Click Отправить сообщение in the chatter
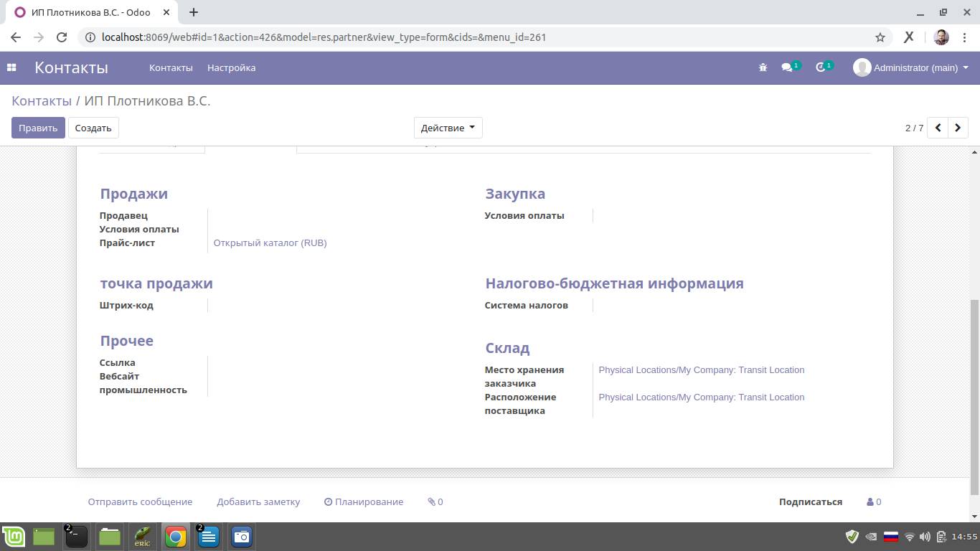Screen dimensions: 980x551 click(140, 501)
